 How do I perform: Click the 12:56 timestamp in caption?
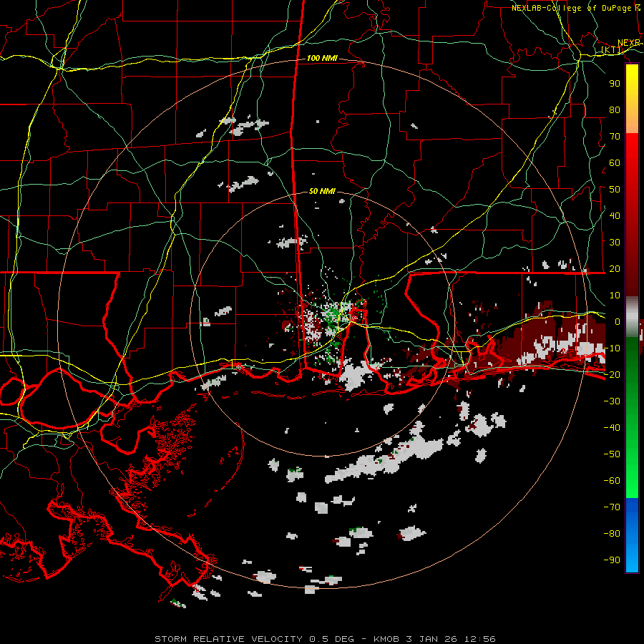(x=480, y=639)
